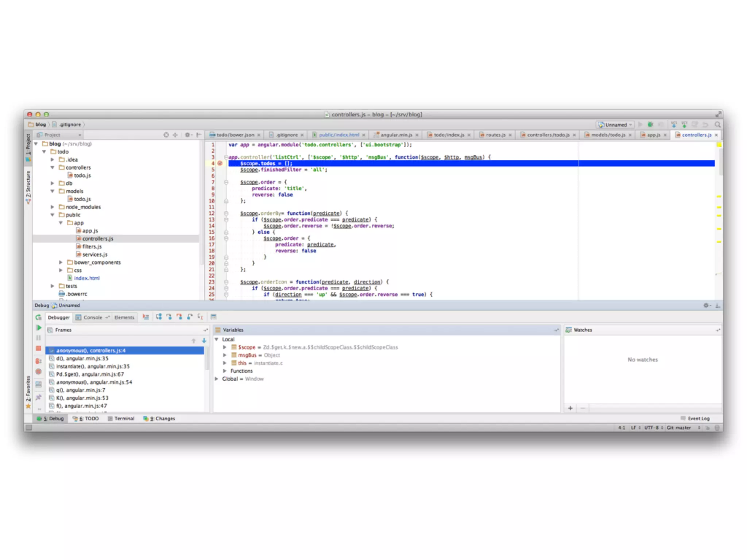The width and height of the screenshot is (747, 560).
Task: Stop debugging with red square icon
Action: [x=39, y=349]
